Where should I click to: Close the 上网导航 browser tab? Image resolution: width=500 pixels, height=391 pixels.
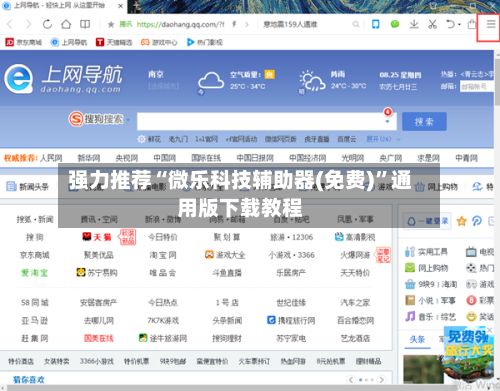tap(121, 6)
